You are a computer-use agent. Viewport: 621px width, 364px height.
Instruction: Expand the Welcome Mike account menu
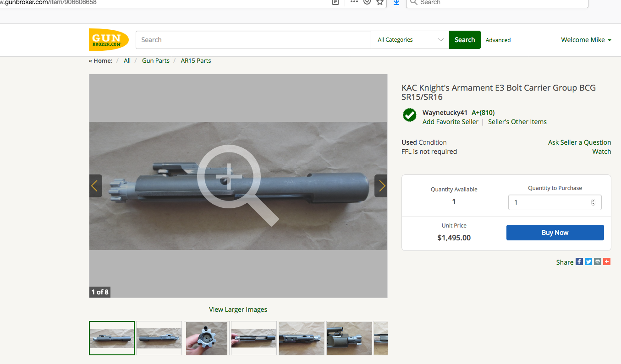click(586, 40)
